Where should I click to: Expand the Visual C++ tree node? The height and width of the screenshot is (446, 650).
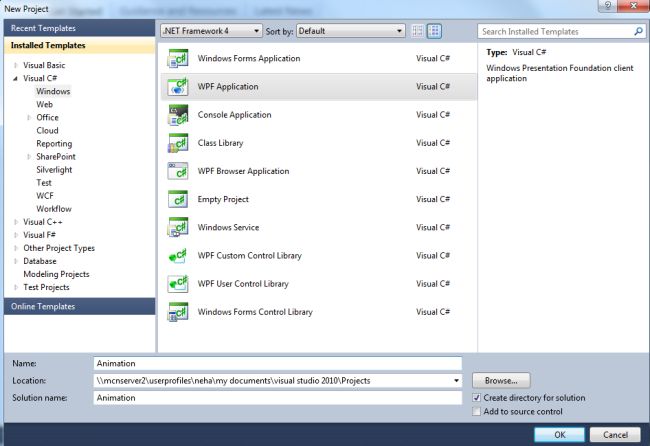pos(16,222)
